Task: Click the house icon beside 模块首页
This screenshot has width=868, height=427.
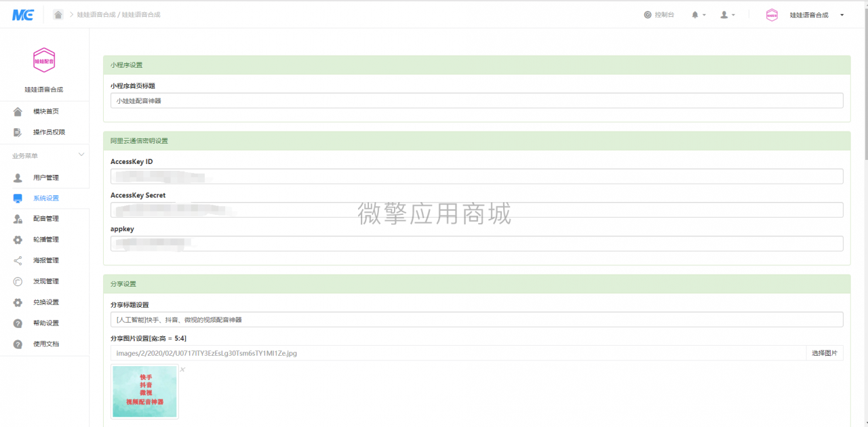Action: pos(18,111)
